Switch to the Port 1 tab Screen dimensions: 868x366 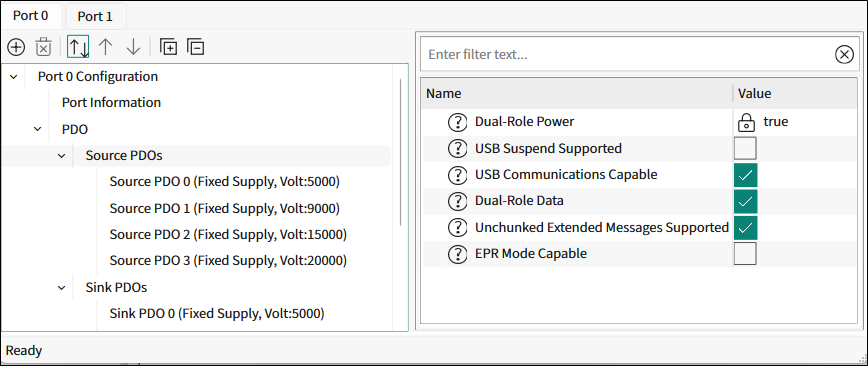pyautogui.click(x=95, y=17)
